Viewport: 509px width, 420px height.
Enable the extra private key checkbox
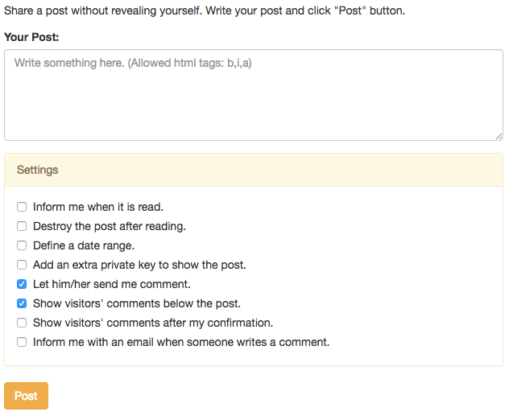22,265
